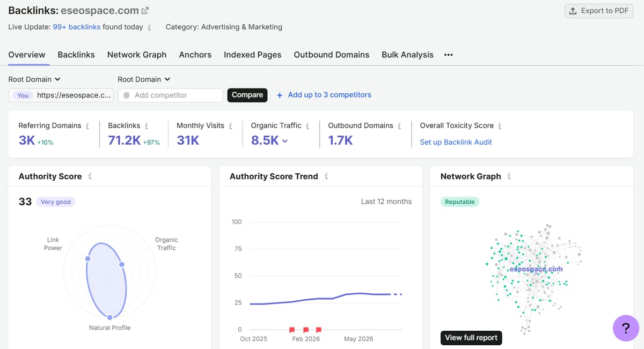Screen dimensions: 644x349
Task: Click info icon beside Authority Score title
Action: [x=90, y=176]
